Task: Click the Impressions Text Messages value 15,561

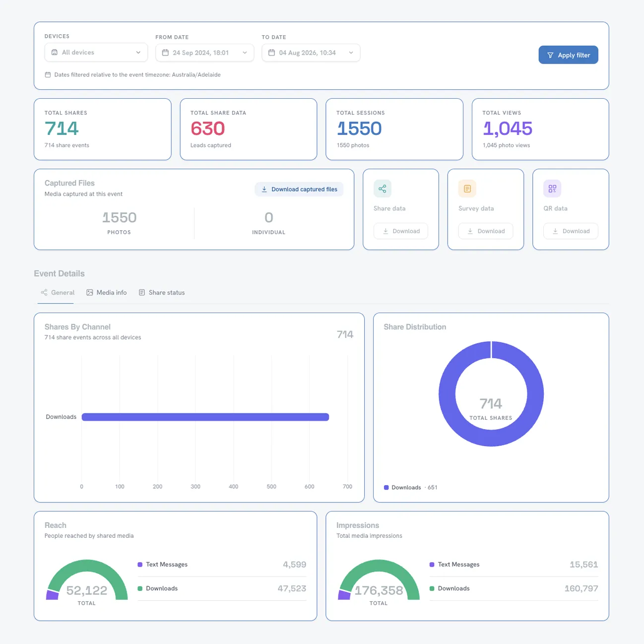Action: (x=584, y=565)
